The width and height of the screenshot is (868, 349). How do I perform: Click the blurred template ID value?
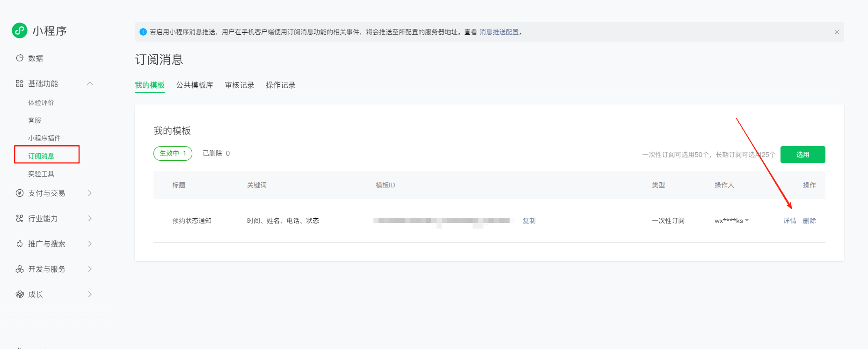tap(444, 221)
